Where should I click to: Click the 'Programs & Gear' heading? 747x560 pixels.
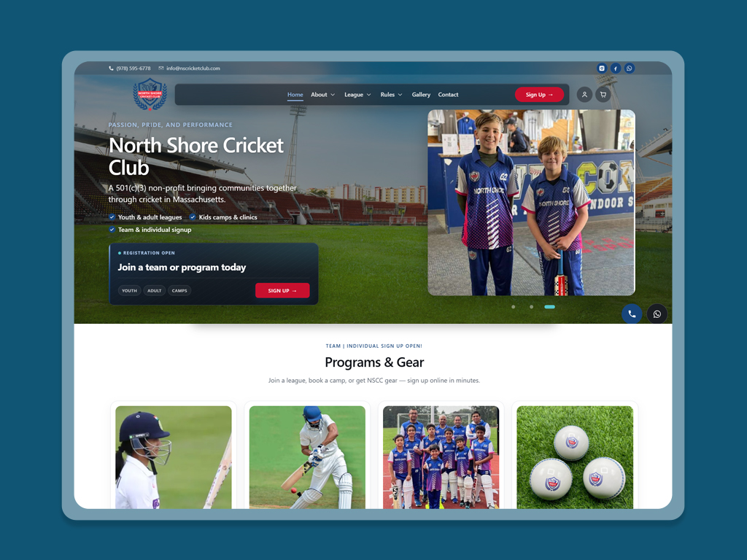374,362
